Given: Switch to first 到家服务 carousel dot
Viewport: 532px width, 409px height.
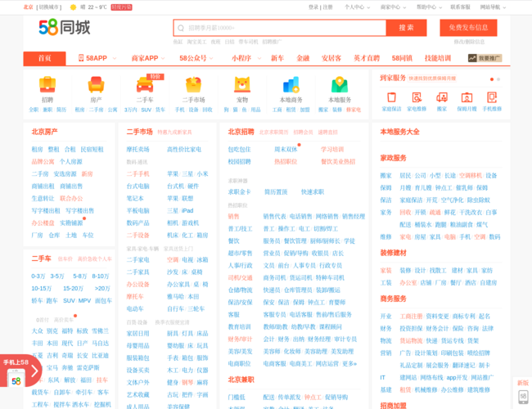Looking at the screenshot, I should click(492, 79).
